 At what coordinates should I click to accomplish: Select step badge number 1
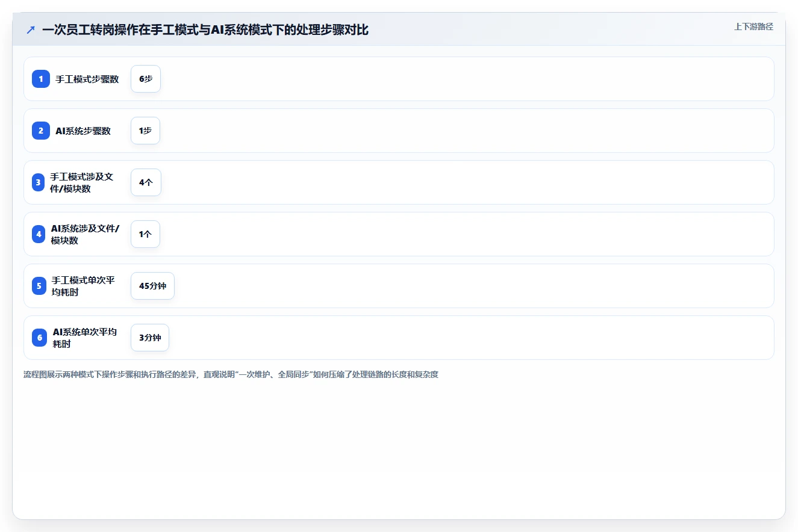click(41, 79)
